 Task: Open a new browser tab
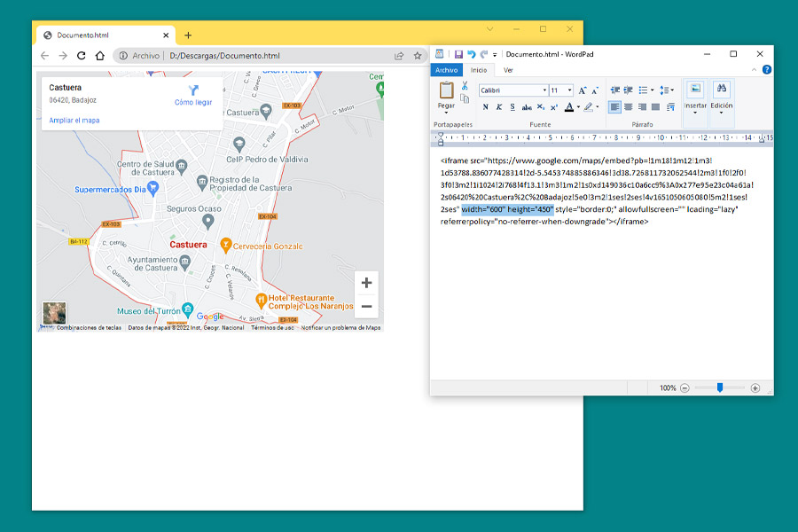188,35
